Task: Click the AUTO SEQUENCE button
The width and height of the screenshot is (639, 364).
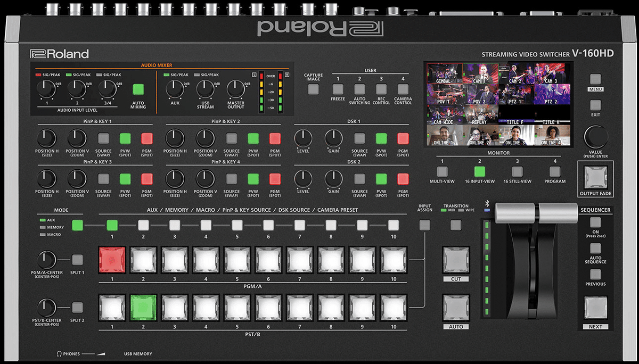Action: 595,249
